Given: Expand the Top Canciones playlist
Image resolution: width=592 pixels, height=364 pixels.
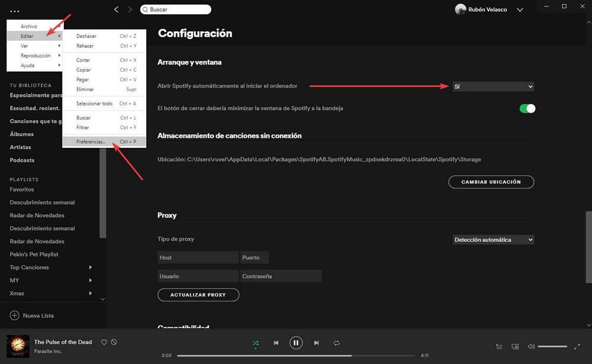Looking at the screenshot, I should [x=90, y=267].
